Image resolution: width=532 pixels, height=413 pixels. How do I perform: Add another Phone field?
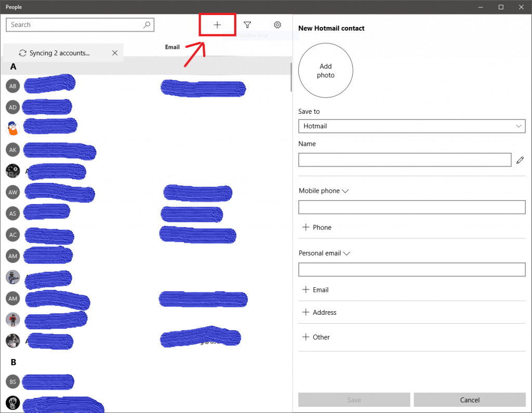(x=316, y=227)
